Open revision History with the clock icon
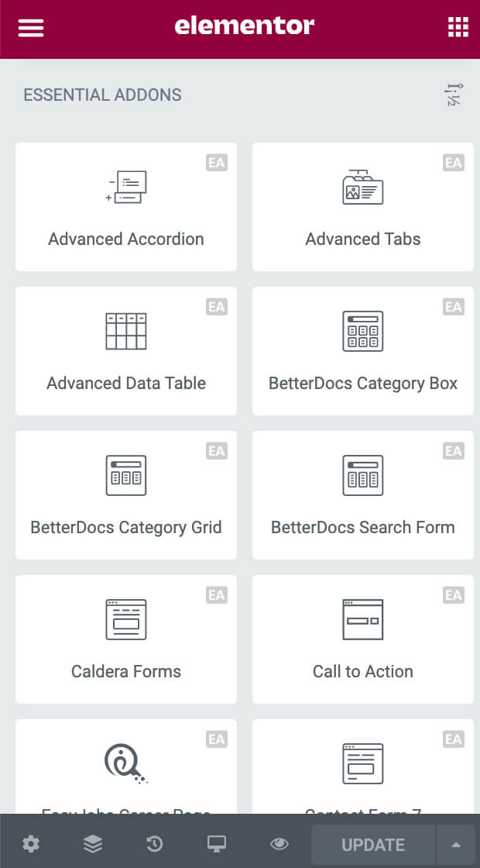 [x=154, y=844]
